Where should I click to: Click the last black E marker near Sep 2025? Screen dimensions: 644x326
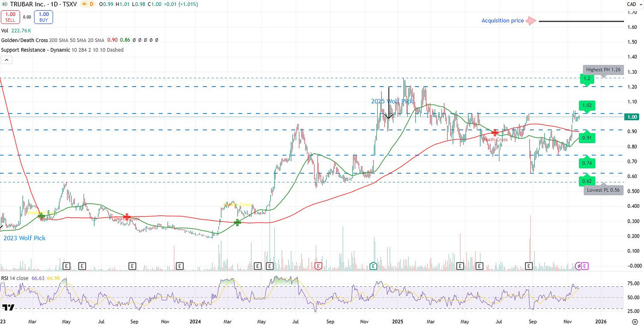[x=529, y=266]
